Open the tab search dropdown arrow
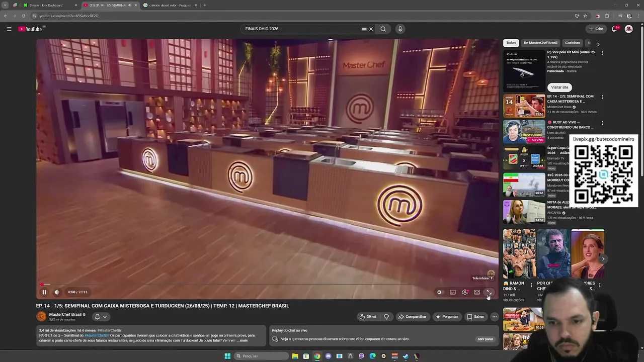 [x=5, y=5]
